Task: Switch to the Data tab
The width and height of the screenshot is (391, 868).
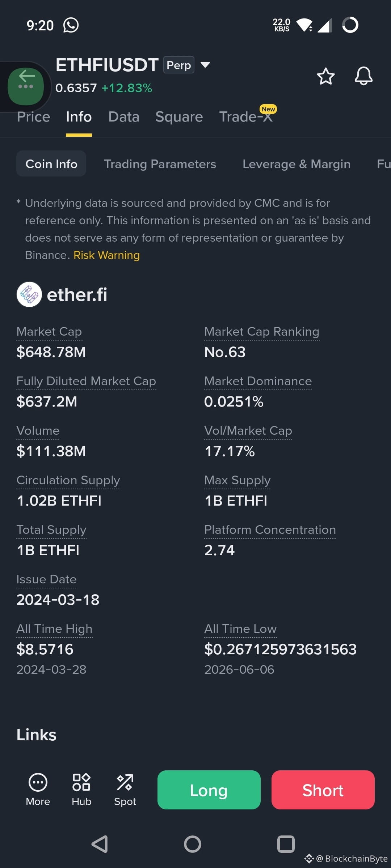Action: click(124, 117)
